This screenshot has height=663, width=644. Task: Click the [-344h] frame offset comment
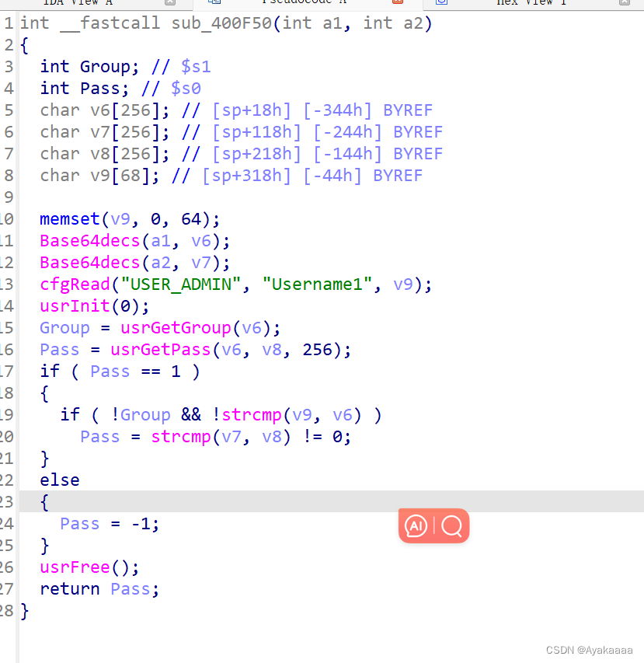point(337,110)
